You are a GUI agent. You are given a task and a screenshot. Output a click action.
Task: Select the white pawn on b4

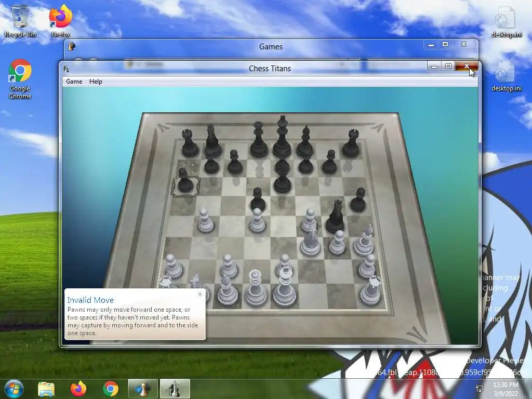click(x=205, y=221)
